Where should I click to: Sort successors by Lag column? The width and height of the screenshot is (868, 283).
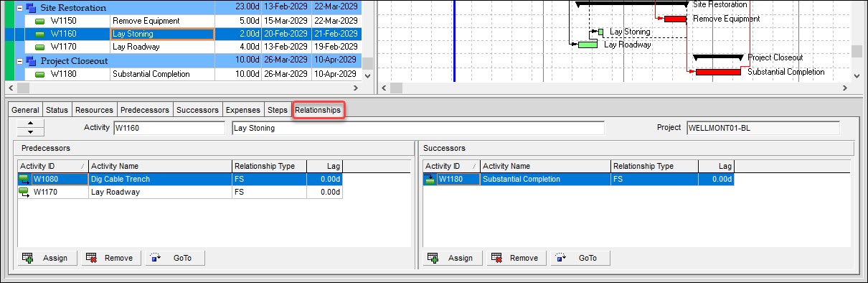(x=716, y=166)
